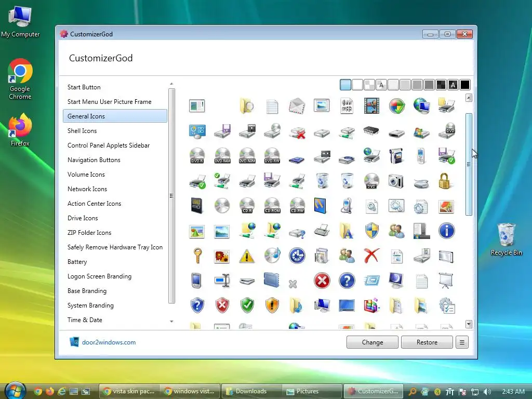The image size is (532, 399).
Task: Select the fonts folder letter A icon
Action: (x=347, y=231)
